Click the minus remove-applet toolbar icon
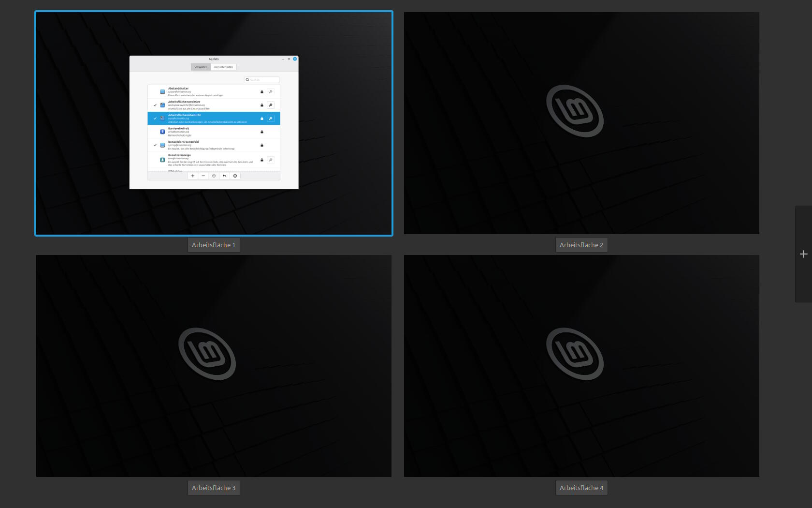Image resolution: width=812 pixels, height=508 pixels. coord(203,176)
